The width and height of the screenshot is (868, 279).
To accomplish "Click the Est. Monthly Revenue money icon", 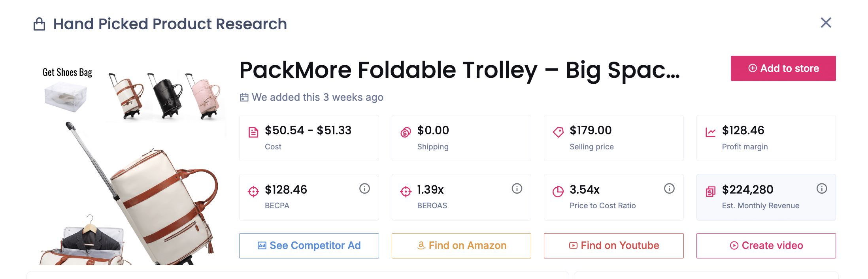I will 710,192.
